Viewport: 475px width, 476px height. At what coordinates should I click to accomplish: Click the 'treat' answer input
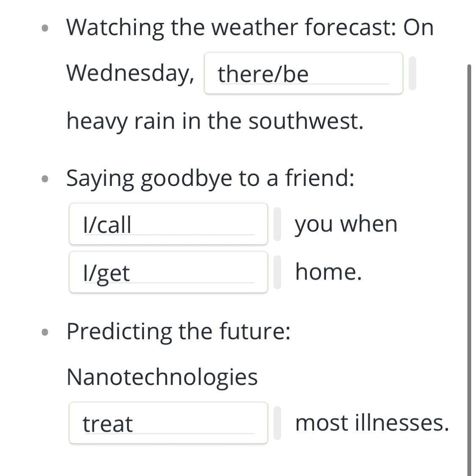(x=168, y=423)
